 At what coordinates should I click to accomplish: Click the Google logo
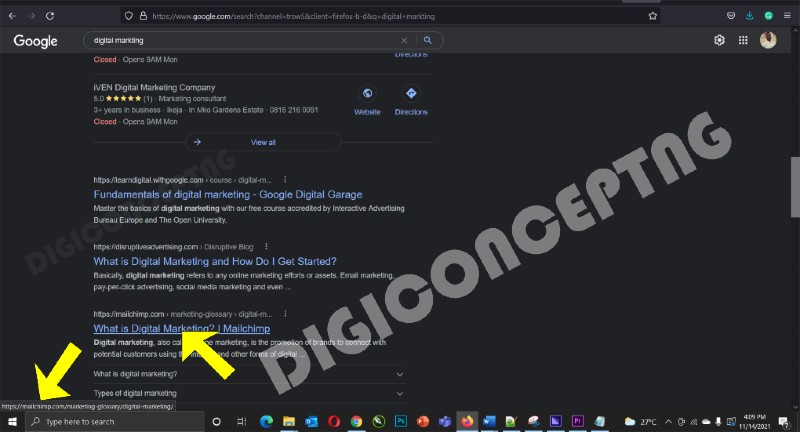35,41
